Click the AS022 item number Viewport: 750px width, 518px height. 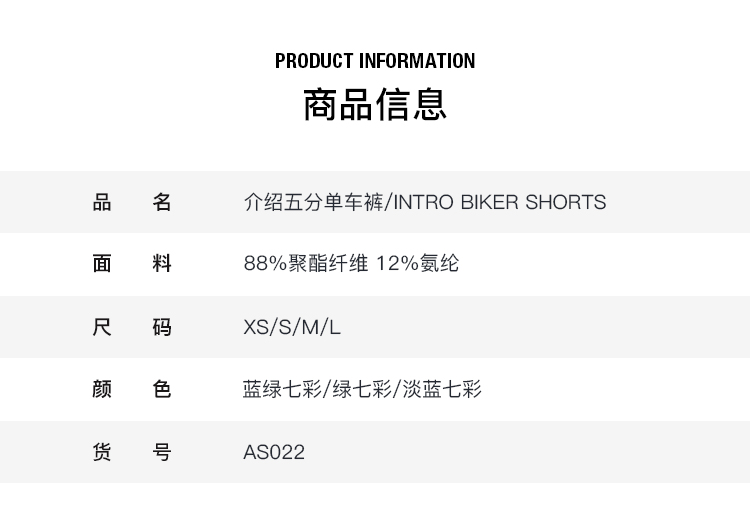click(x=274, y=452)
